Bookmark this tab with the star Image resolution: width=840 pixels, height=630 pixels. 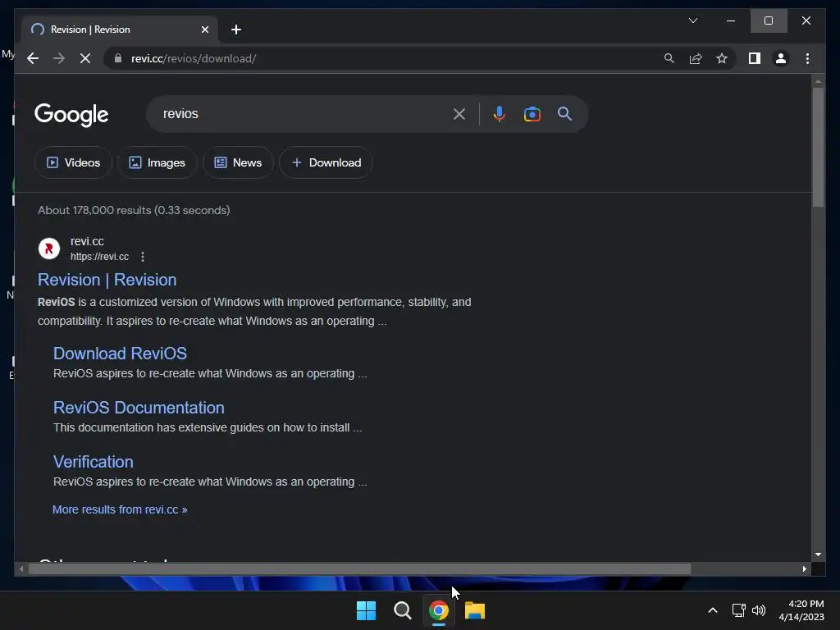click(722, 58)
